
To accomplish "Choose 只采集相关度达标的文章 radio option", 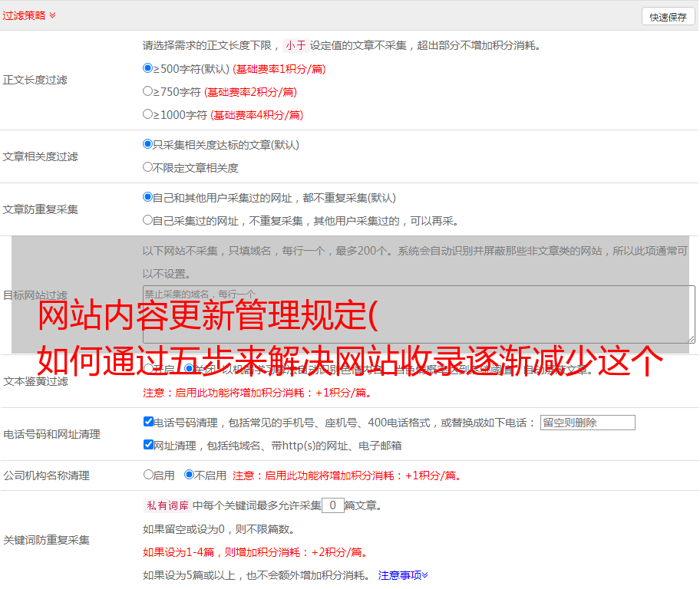I will [148, 144].
